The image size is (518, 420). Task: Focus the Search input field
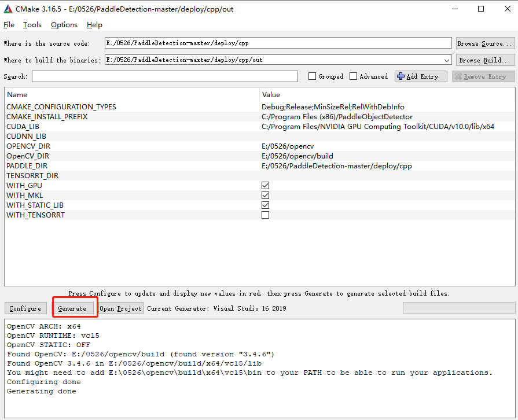(x=165, y=76)
